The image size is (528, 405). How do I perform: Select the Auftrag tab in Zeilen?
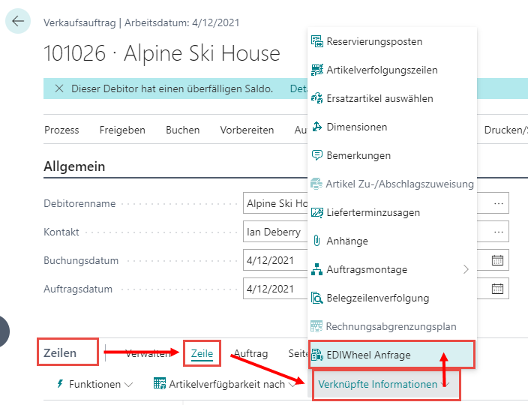[251, 353]
